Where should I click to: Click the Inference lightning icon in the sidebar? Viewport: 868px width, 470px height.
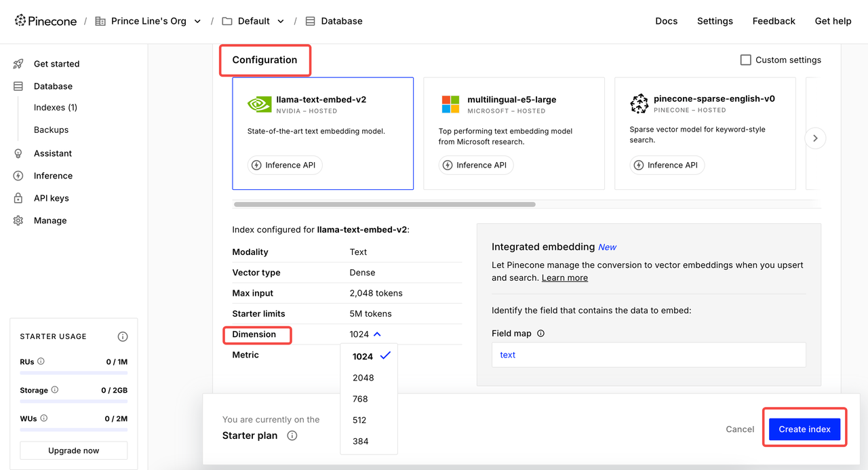(x=18, y=176)
